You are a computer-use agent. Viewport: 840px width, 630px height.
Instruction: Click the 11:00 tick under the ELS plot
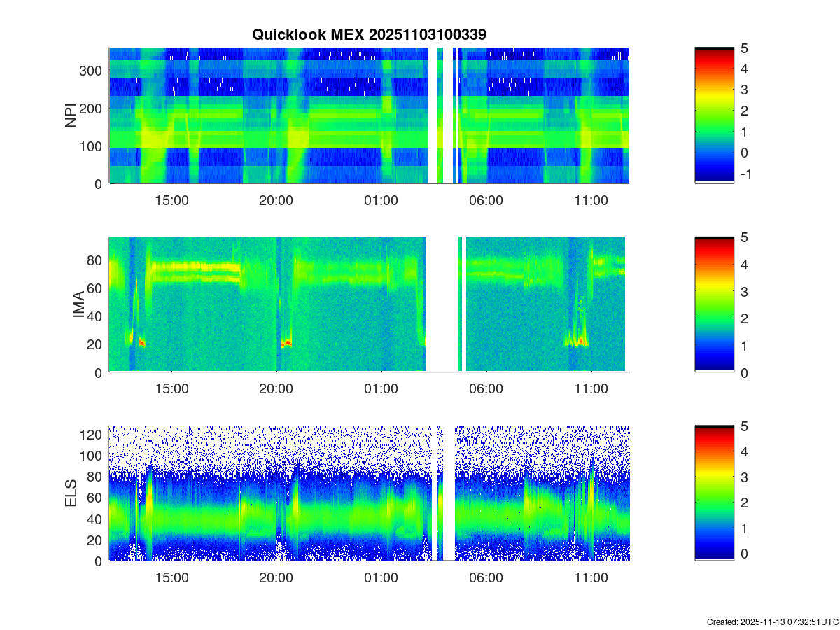pos(591,578)
